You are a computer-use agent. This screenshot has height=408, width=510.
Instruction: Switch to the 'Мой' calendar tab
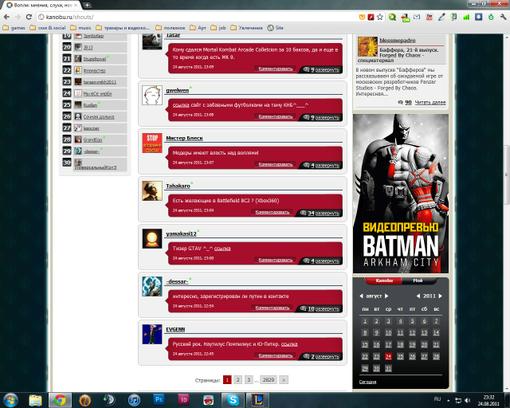418,281
